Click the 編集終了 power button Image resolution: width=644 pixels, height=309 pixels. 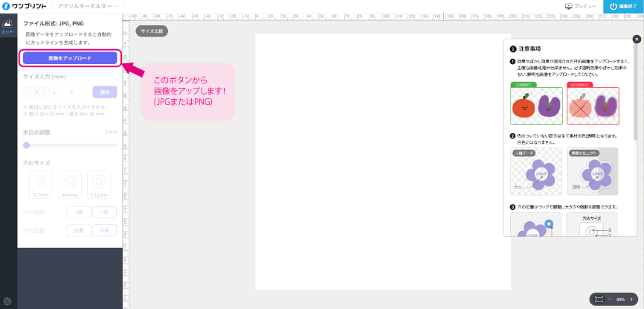click(x=623, y=6)
